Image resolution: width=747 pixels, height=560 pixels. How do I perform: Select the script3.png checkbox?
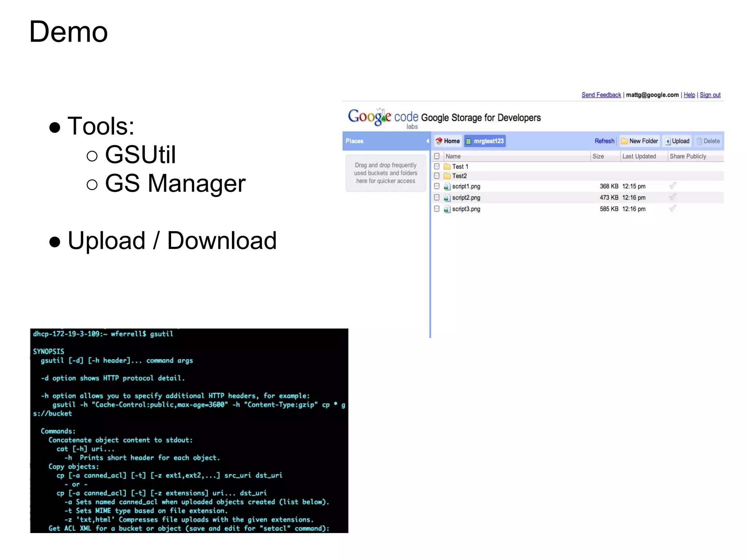tap(437, 209)
